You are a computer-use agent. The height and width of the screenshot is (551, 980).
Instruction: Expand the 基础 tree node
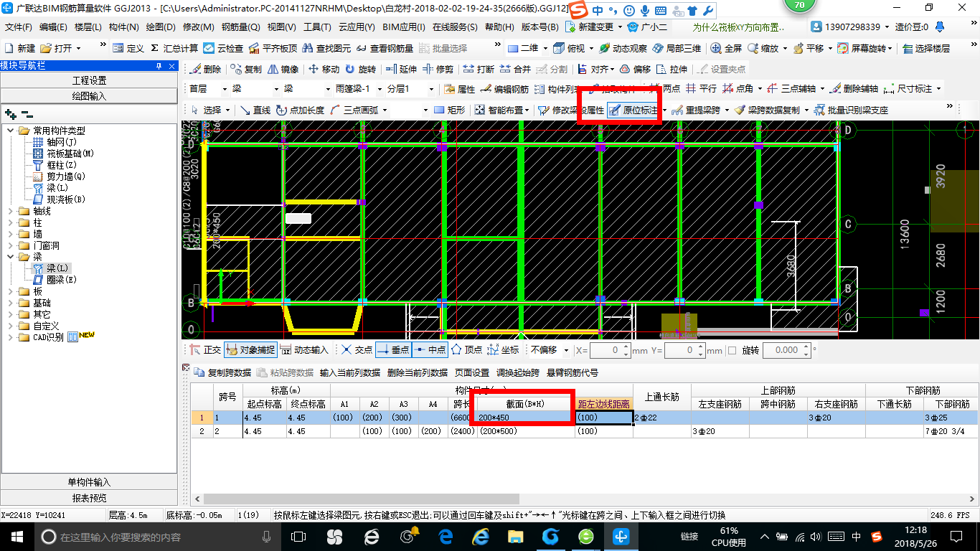(x=11, y=303)
